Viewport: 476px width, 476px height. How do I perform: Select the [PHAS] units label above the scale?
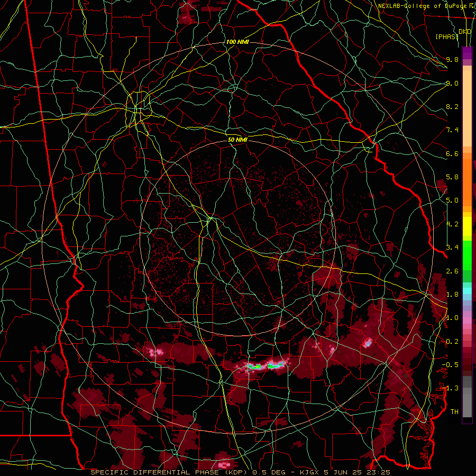click(x=447, y=37)
